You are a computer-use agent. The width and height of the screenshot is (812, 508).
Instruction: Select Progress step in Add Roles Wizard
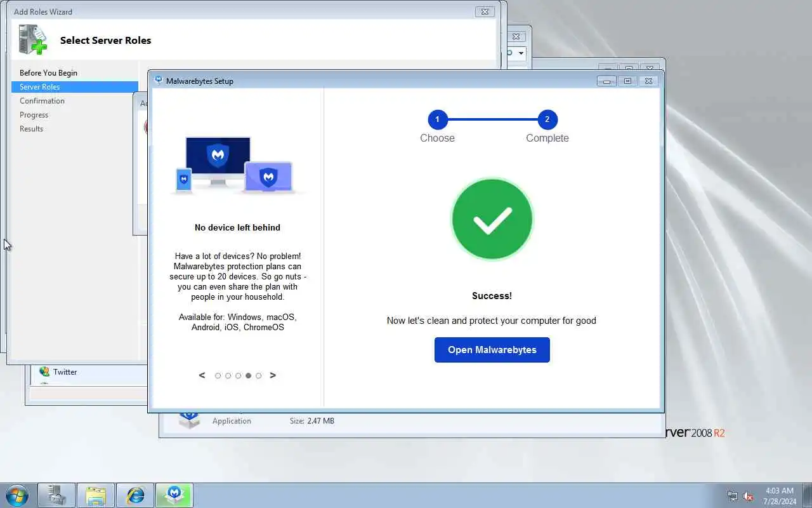pos(34,115)
